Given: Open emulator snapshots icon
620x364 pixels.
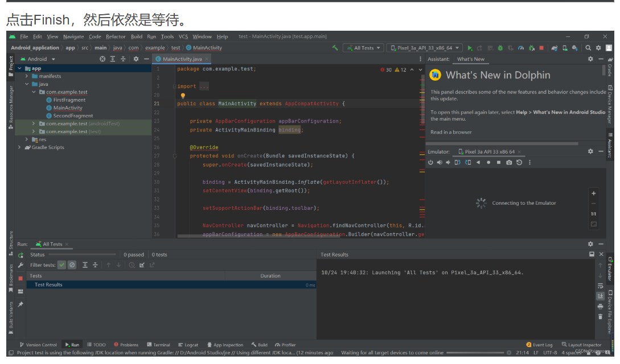Looking at the screenshot, I should click(519, 162).
